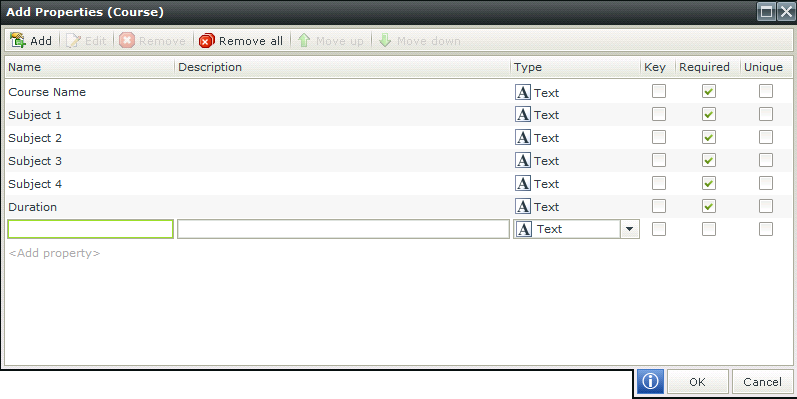The width and height of the screenshot is (797, 399).
Task: Uncheck Required for Subject 4
Action: [709, 183]
